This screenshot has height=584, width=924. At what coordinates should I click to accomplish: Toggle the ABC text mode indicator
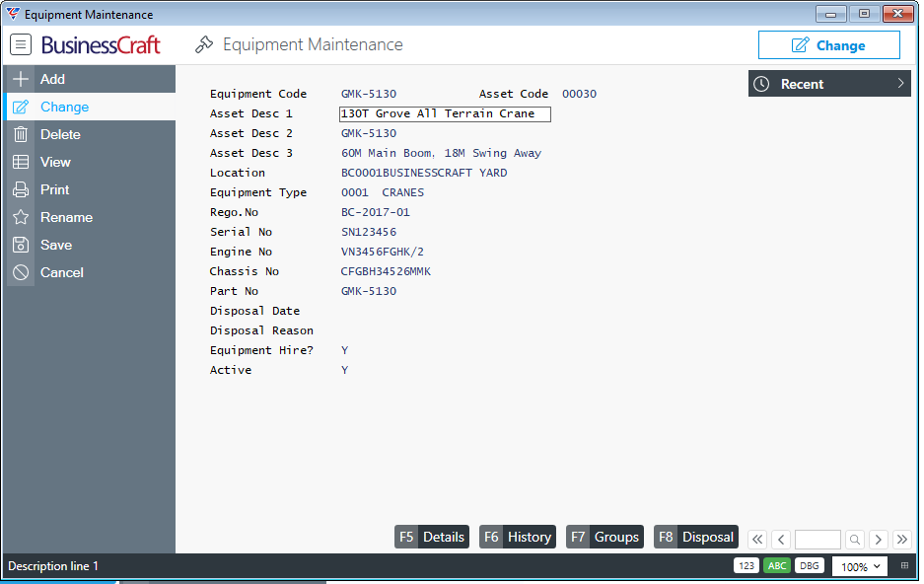[x=777, y=566]
